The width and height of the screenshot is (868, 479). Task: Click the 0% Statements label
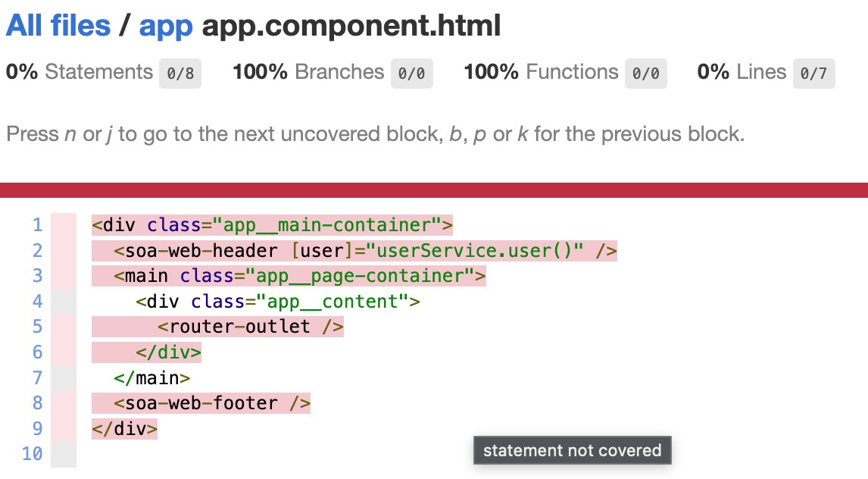[80, 72]
